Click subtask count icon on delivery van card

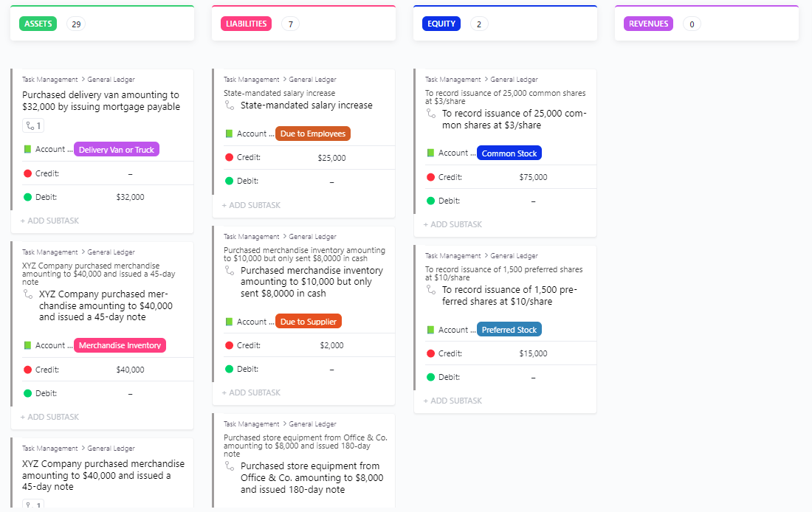click(x=34, y=126)
